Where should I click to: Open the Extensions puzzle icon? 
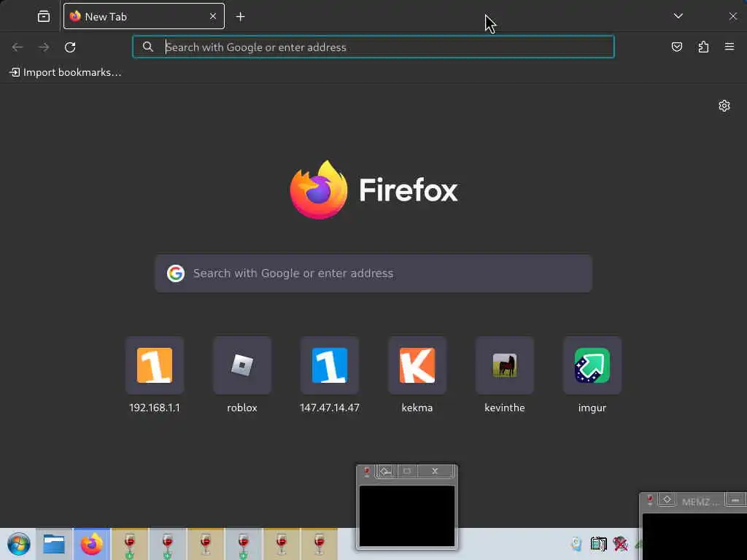coord(703,47)
